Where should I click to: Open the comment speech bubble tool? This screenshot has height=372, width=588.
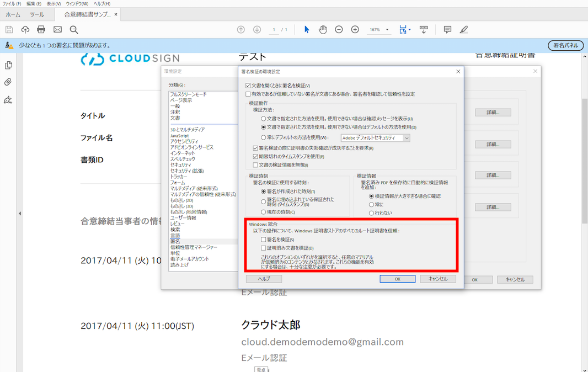click(447, 30)
